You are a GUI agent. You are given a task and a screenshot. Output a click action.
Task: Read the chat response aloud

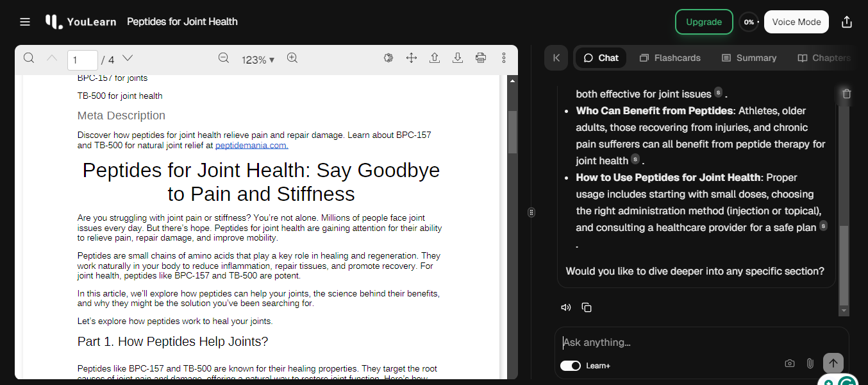point(566,307)
